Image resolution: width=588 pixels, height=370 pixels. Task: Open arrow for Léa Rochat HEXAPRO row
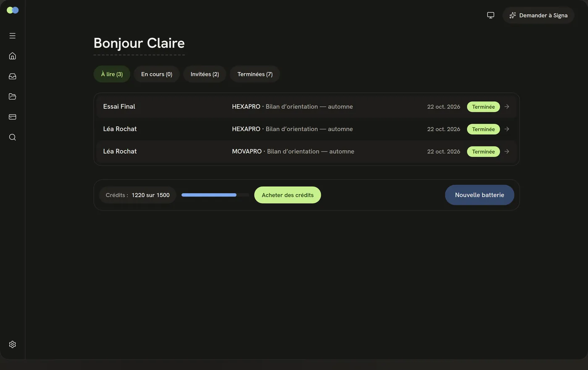coord(507,129)
